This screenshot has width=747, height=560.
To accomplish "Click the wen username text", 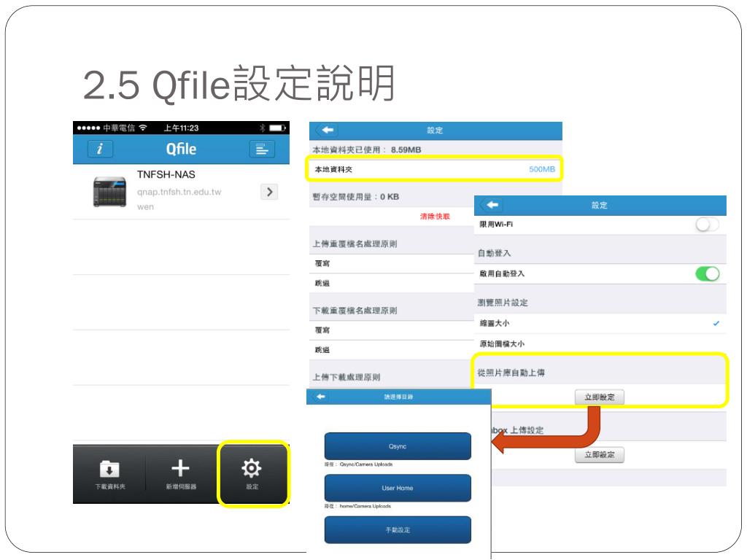I will (145, 206).
